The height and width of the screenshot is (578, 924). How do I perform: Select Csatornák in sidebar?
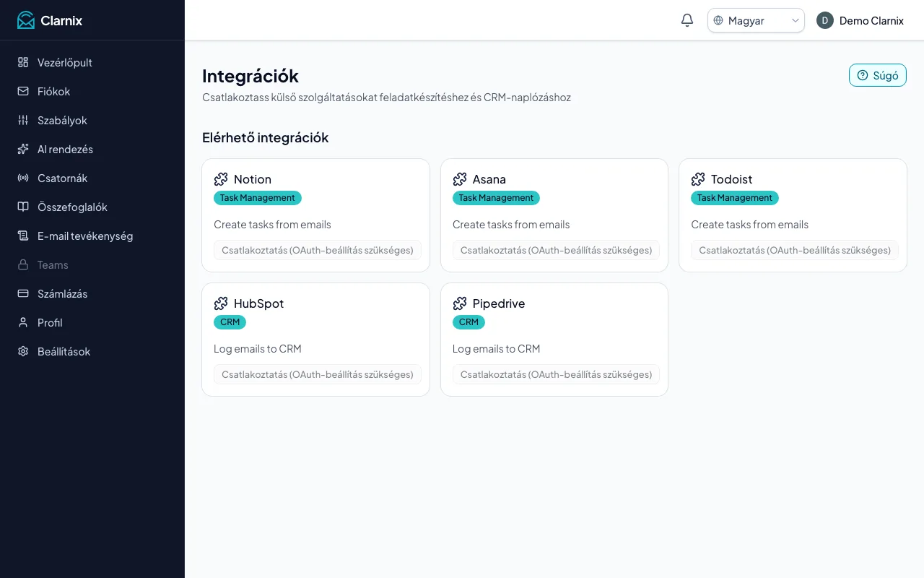[92, 178]
